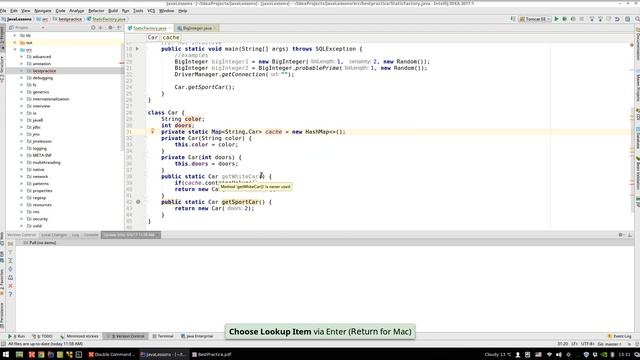Open the Navigate menu
Viewport: 640px width, 360px height.
tap(42, 11)
